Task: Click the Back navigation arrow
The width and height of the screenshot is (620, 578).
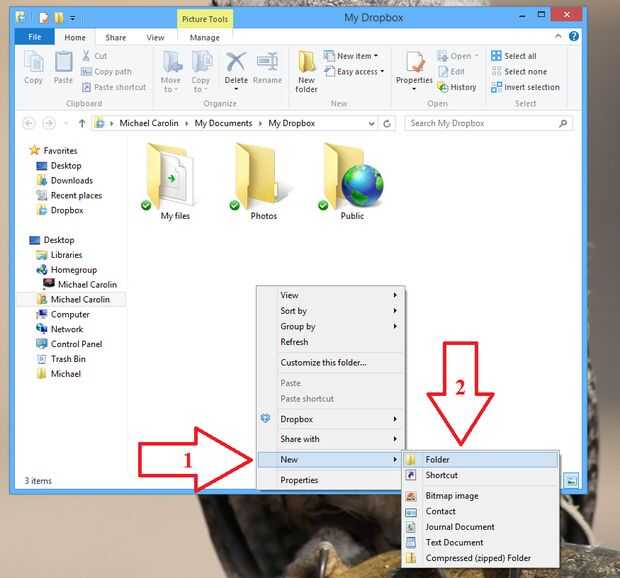Action: (x=29, y=123)
